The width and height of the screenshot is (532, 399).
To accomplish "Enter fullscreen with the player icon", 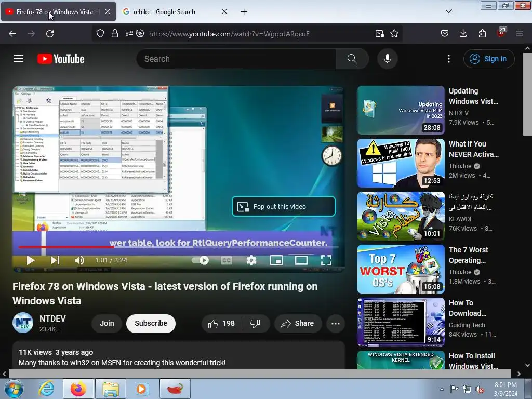I will (x=326, y=260).
